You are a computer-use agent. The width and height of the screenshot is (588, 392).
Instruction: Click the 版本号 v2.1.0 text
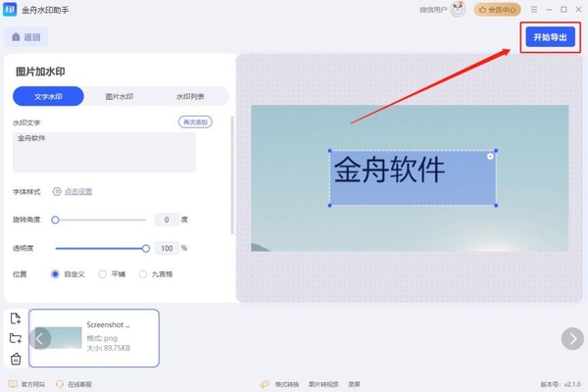[561, 384]
